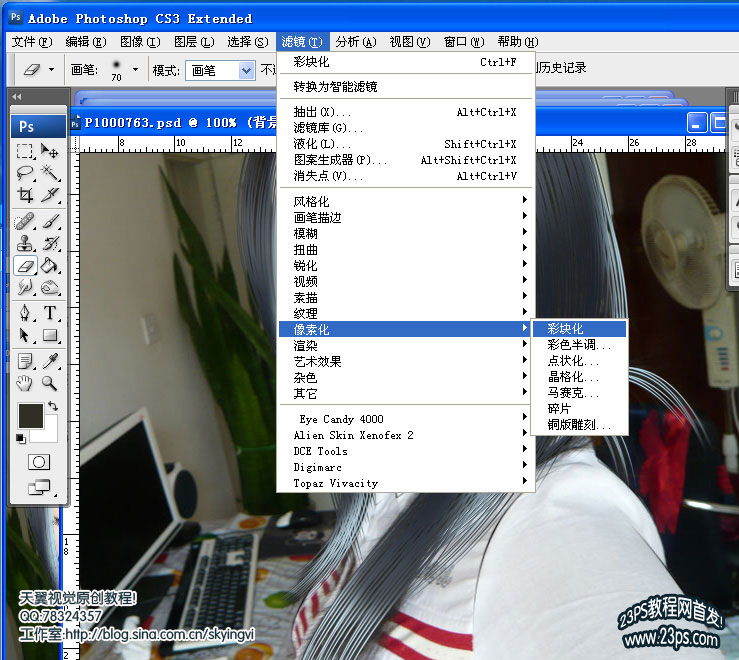Select the Rectangular Marquee tool
739x660 pixels.
[25, 151]
